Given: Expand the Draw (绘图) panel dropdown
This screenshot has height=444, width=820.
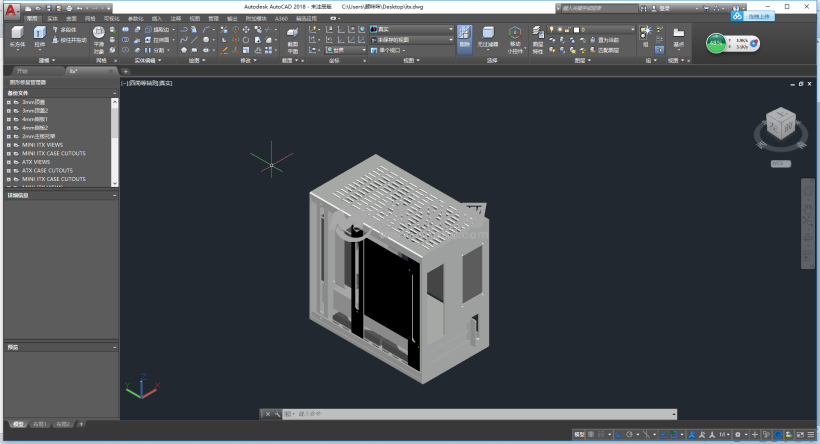Looking at the screenshot, I should 197,60.
